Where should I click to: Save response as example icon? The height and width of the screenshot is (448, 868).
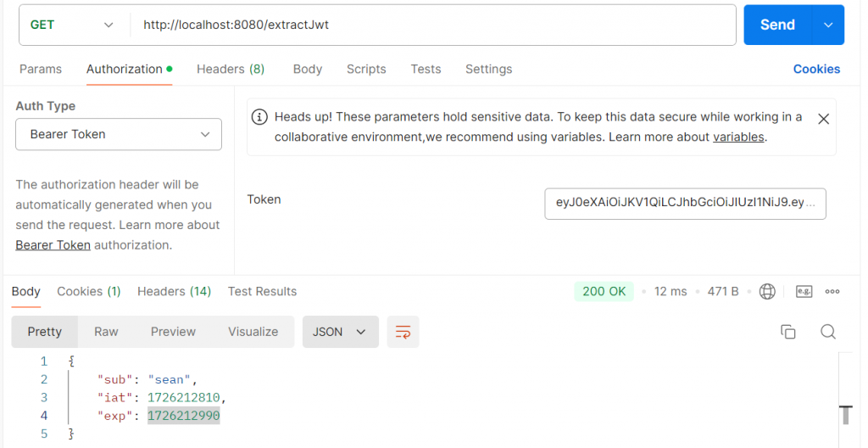(x=804, y=291)
